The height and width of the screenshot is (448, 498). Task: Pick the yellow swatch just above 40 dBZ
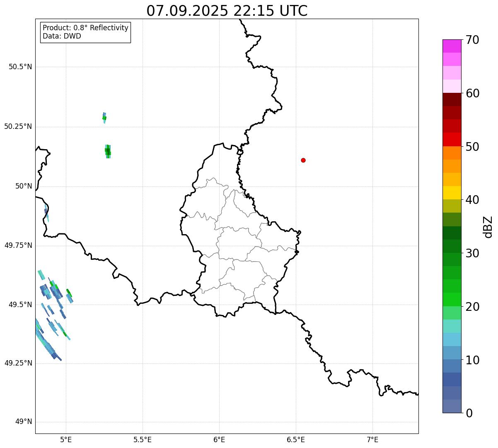tap(452, 193)
